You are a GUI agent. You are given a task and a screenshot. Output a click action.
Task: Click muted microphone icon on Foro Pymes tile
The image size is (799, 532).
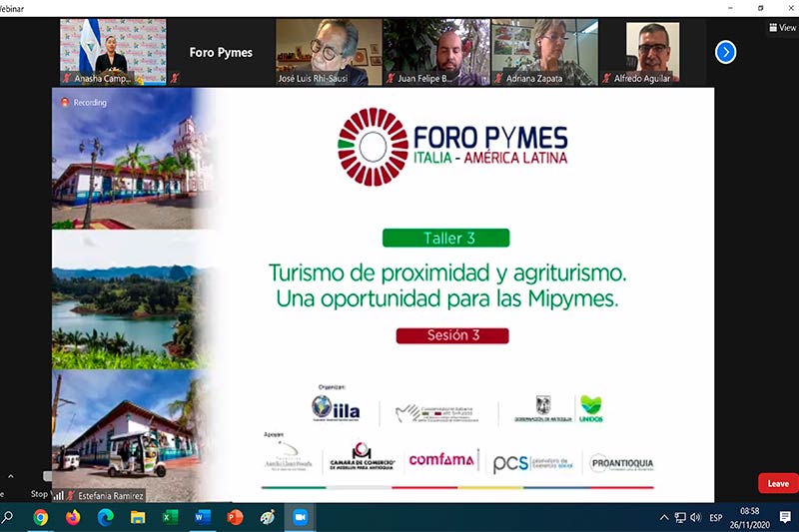175,79
